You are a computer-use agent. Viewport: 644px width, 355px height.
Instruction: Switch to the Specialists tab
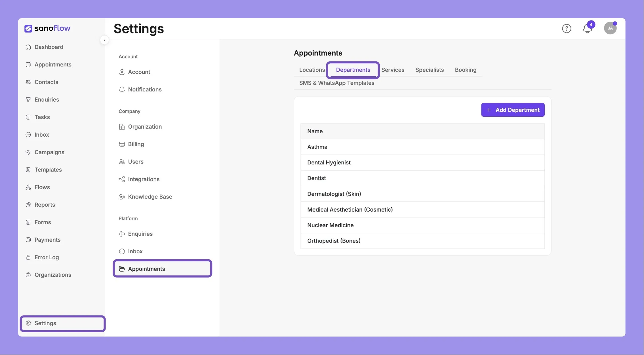click(429, 70)
